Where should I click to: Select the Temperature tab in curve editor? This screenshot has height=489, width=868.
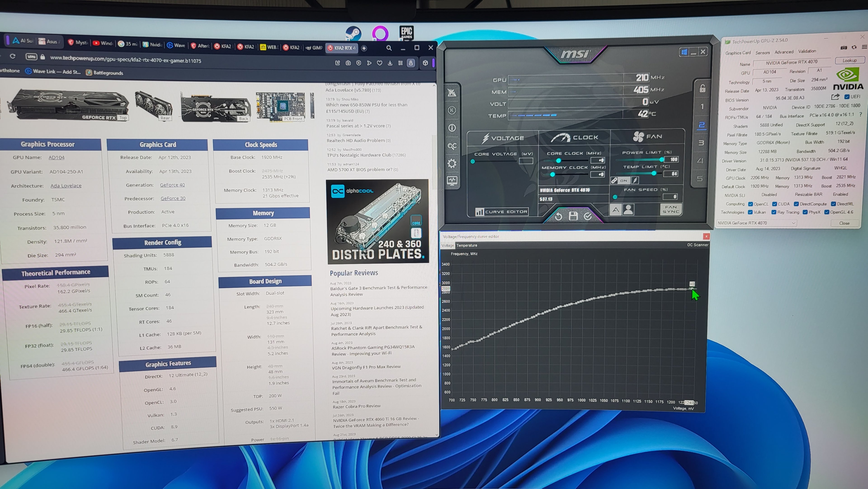[466, 245]
